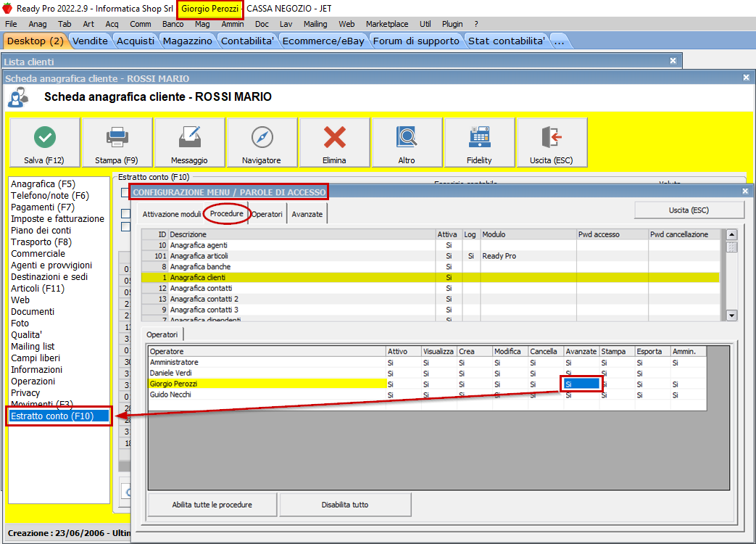This screenshot has height=544, width=756.
Task: Open Imposte e fatturazione section
Action: (x=57, y=219)
